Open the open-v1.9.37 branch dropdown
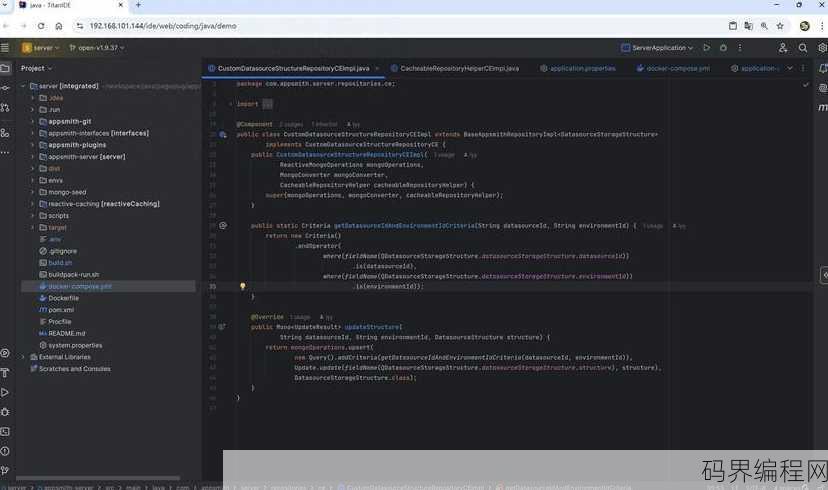 tap(97, 48)
